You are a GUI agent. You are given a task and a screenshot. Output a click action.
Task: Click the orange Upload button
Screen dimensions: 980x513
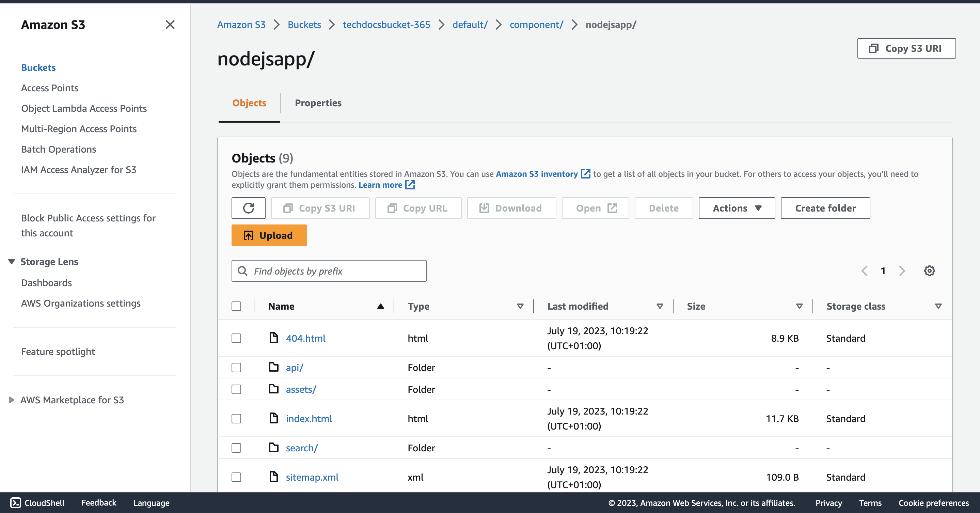[x=269, y=236]
